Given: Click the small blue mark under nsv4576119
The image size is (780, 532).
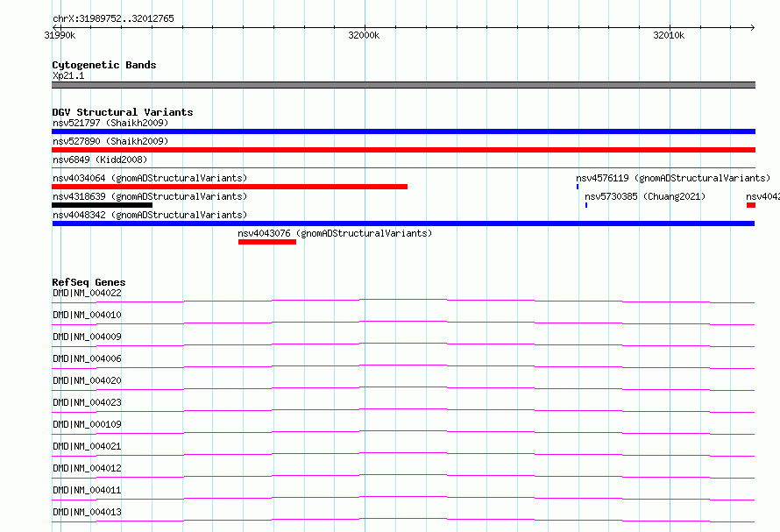Looking at the screenshot, I should tap(578, 187).
